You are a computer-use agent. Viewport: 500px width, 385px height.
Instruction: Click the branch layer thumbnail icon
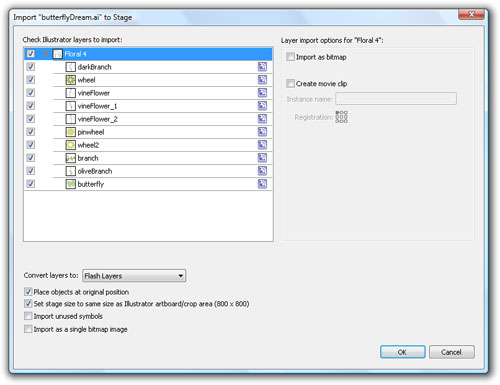coord(70,158)
